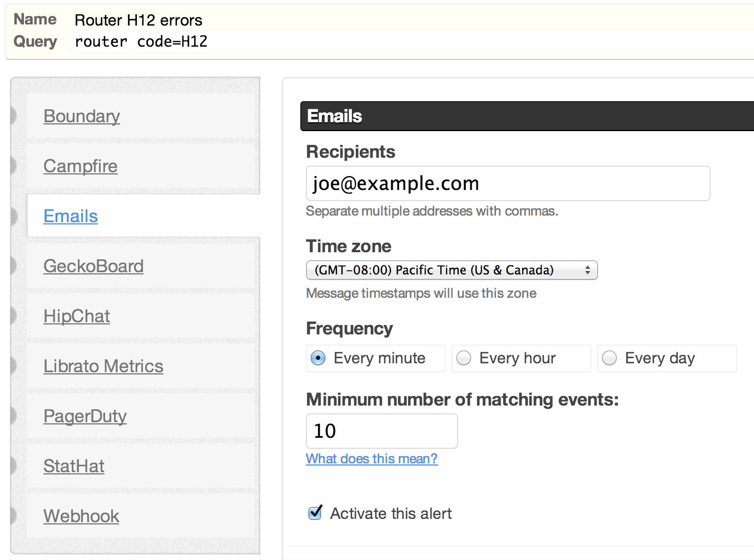Open the Webhook settings
This screenshot has height=560, width=754.
[81, 516]
